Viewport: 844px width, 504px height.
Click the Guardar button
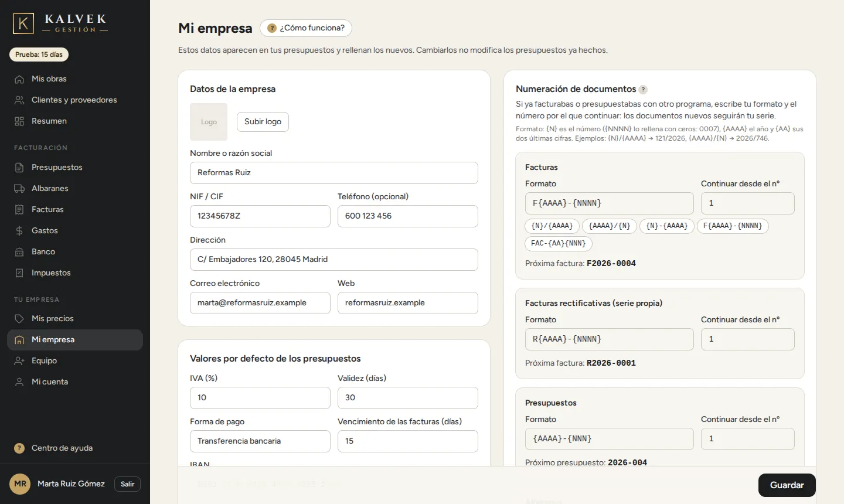[x=787, y=485]
